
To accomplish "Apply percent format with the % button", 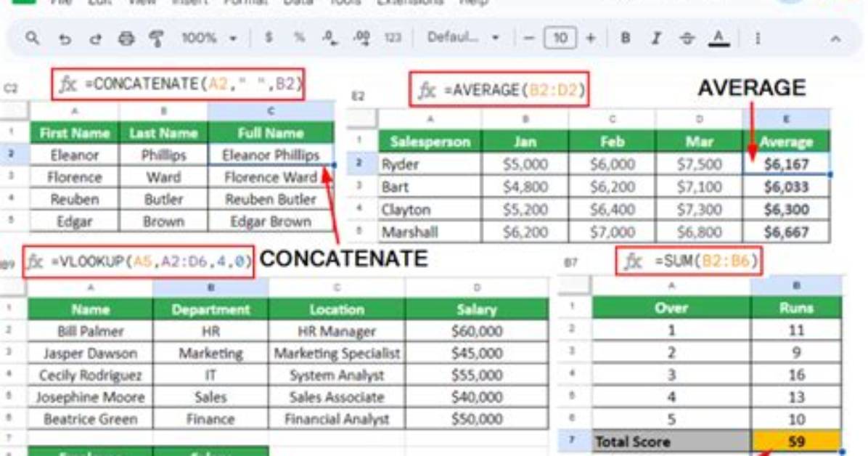I will [300, 38].
